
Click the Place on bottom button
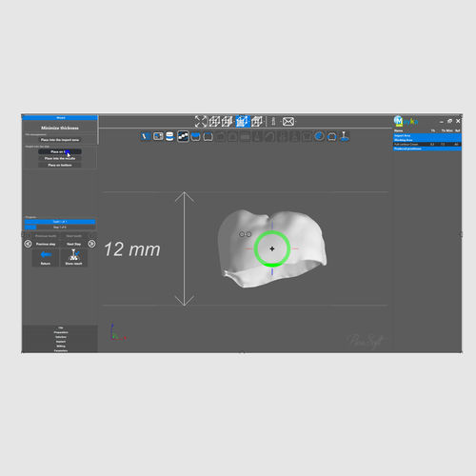coord(60,165)
